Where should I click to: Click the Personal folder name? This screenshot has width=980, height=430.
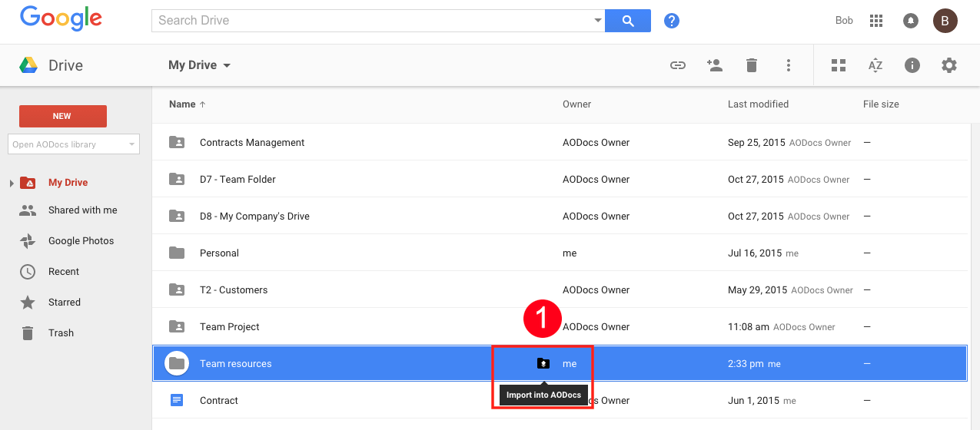pos(219,253)
